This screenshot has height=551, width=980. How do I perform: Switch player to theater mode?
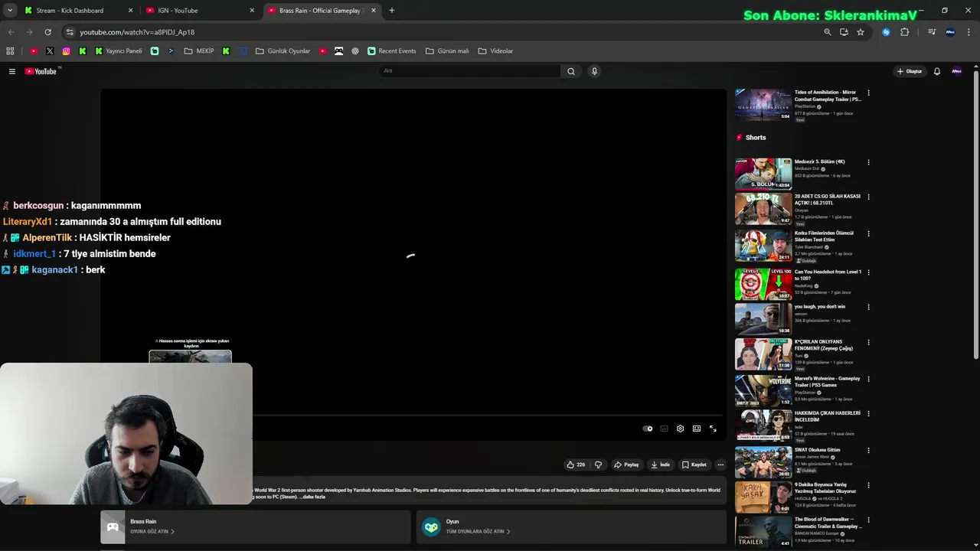click(697, 429)
